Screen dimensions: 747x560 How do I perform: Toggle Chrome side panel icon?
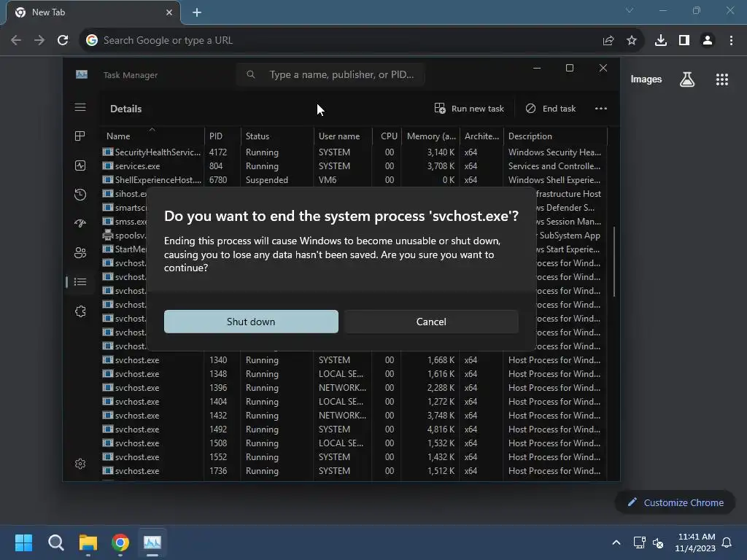(x=684, y=41)
